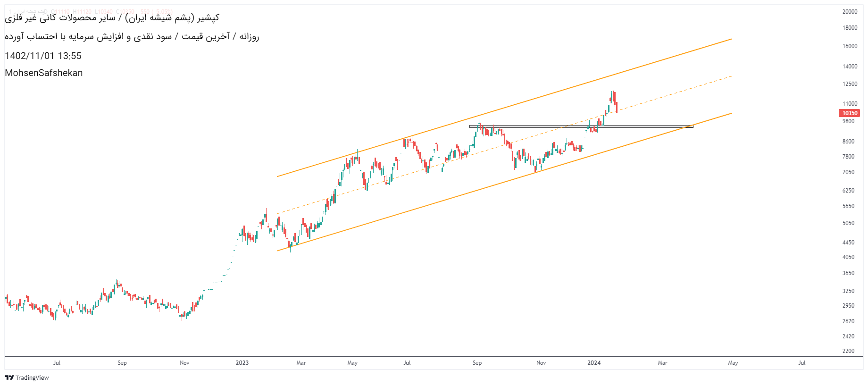Click the Persian subtitle on second line

click(x=132, y=36)
